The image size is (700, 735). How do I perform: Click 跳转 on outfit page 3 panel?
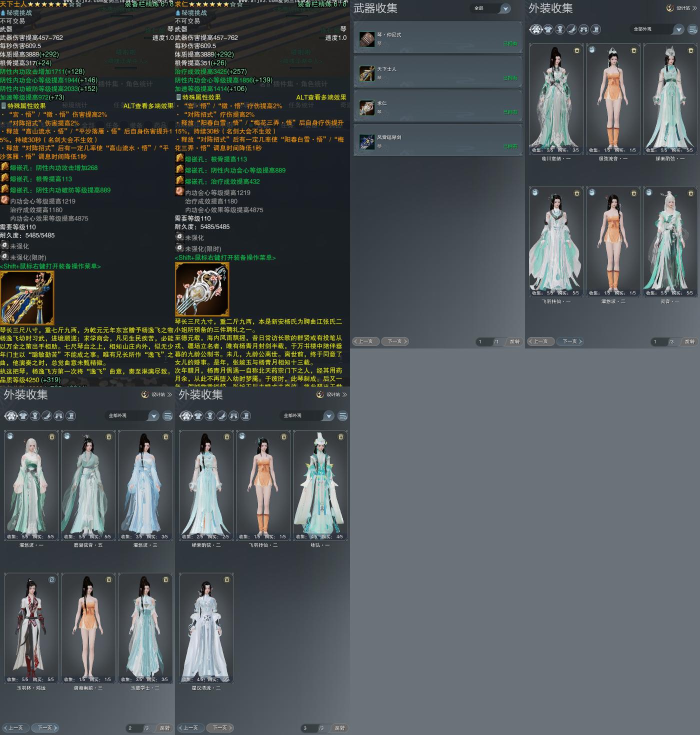[339, 728]
